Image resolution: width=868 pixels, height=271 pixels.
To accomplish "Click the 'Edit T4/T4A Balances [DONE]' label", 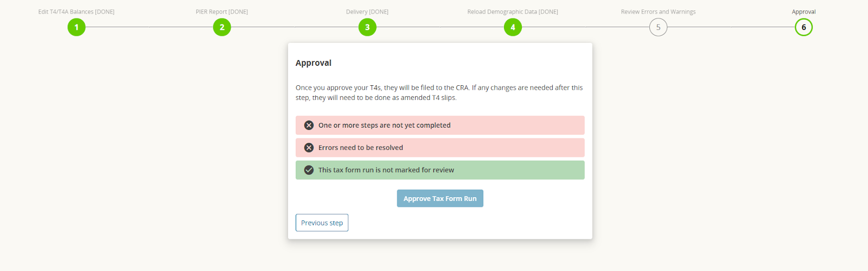I will pyautogui.click(x=76, y=12).
